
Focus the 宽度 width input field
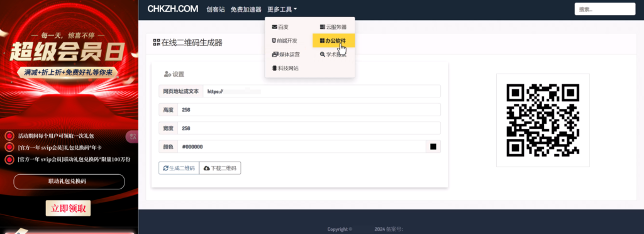309,128
